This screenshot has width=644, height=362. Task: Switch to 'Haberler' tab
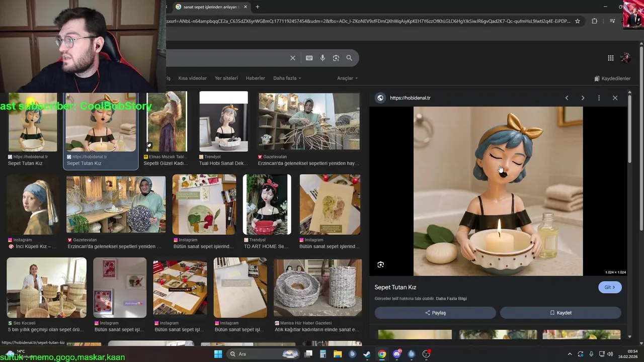[255, 78]
